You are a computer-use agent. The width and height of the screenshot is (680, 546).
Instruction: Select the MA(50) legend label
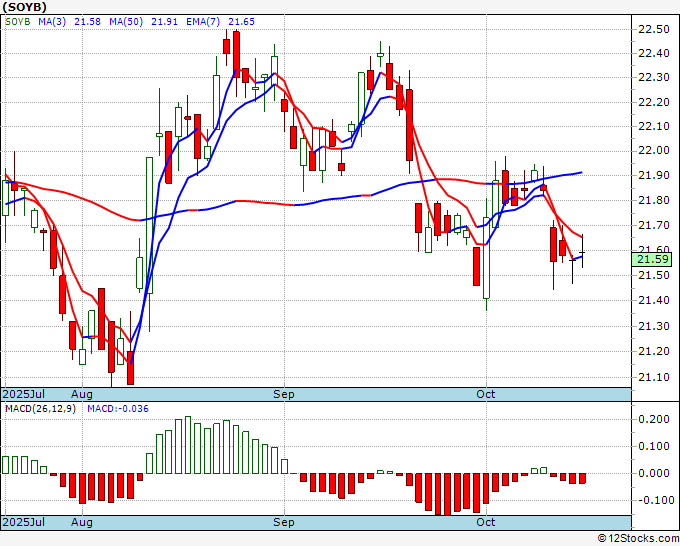point(126,22)
